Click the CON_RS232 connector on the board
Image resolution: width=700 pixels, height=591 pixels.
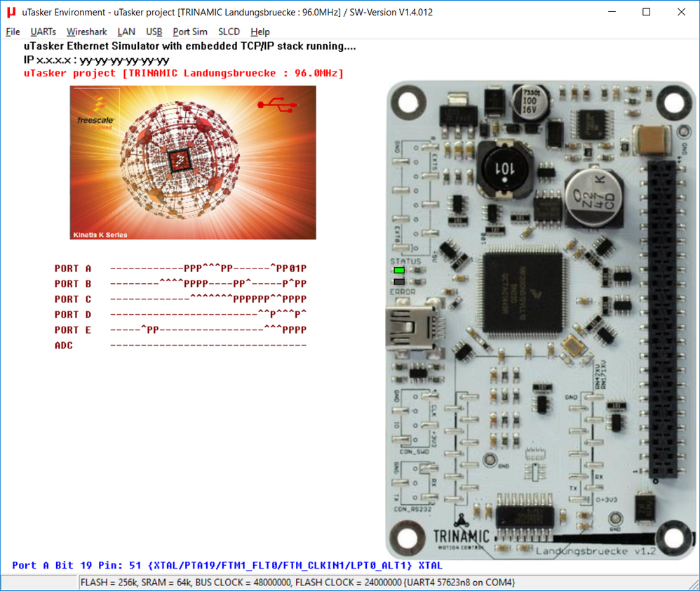point(415,484)
